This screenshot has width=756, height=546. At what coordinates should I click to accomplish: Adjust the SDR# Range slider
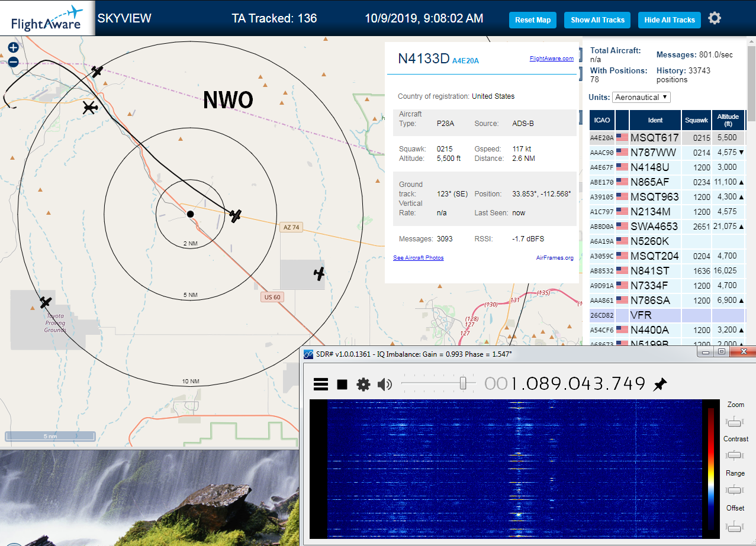pyautogui.click(x=735, y=490)
